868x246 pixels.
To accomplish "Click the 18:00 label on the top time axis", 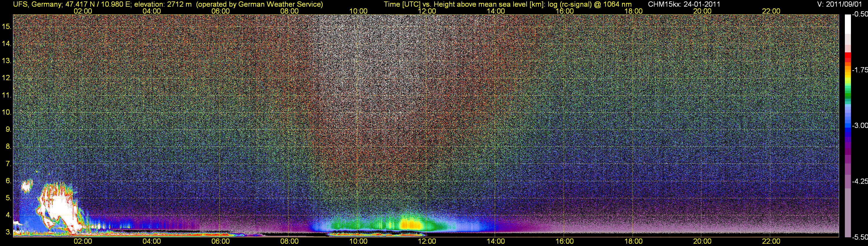I will [633, 11].
